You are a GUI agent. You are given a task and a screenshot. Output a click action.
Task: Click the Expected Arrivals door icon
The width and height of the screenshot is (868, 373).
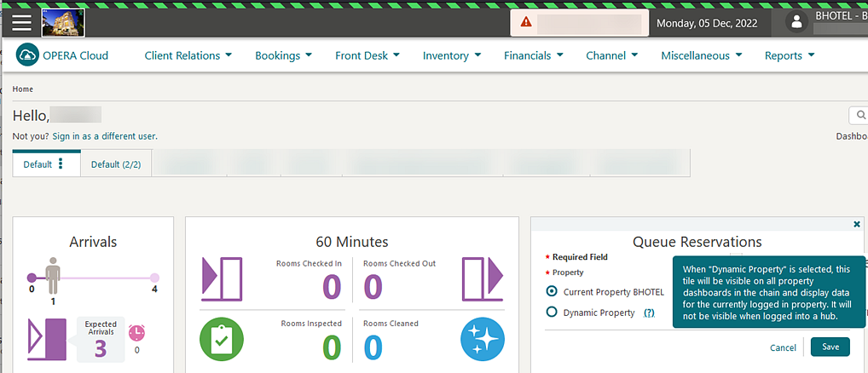point(47,340)
